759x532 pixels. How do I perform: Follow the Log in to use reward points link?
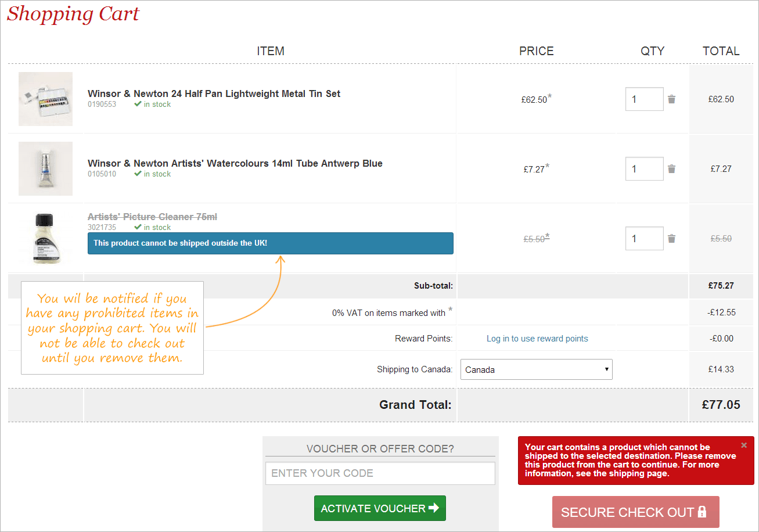(537, 339)
